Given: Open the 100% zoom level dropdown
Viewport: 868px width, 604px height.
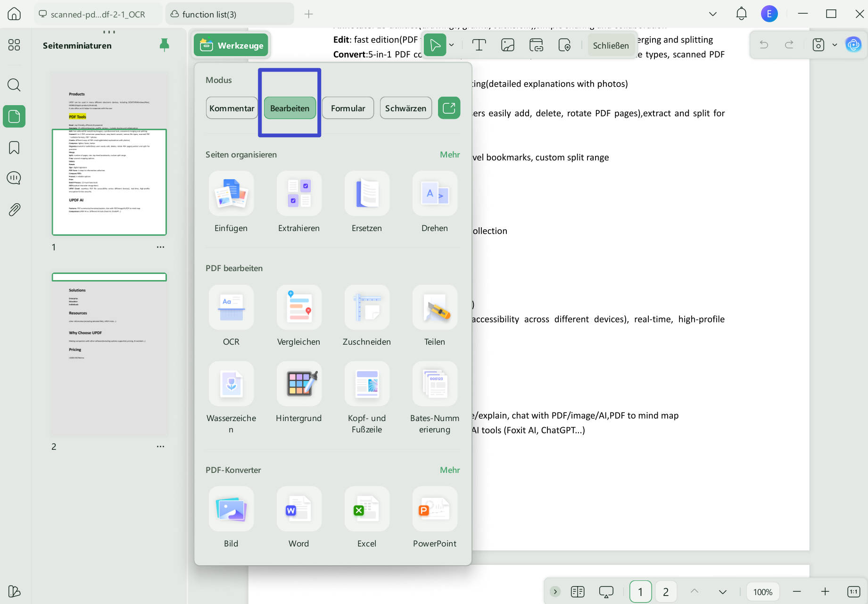Looking at the screenshot, I should click(x=762, y=592).
